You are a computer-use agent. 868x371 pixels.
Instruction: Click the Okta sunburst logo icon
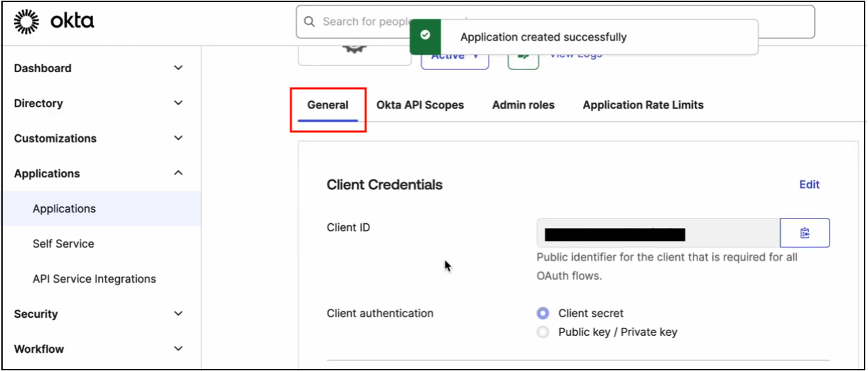27,22
